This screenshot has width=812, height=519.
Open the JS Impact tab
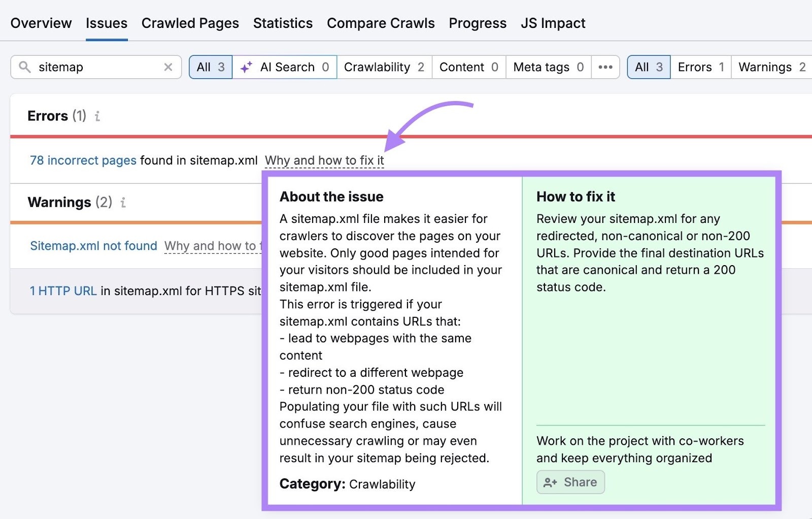point(553,23)
